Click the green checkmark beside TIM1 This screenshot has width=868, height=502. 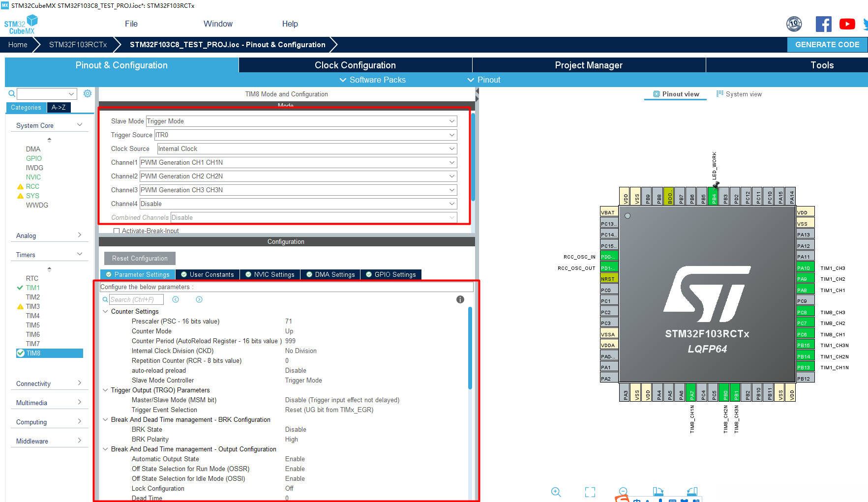point(20,288)
